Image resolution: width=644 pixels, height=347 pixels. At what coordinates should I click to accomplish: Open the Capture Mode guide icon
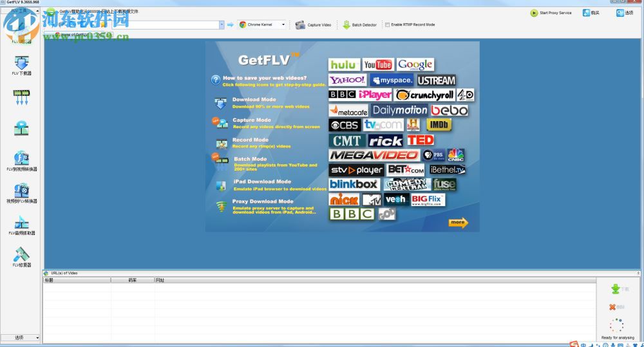point(220,123)
